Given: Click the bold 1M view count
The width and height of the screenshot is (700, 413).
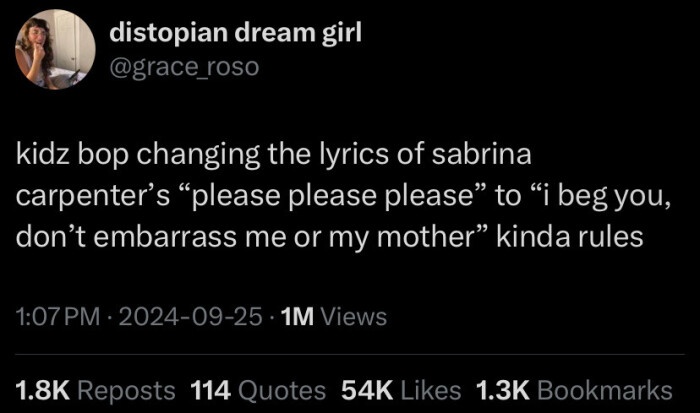Looking at the screenshot, I should [299, 317].
